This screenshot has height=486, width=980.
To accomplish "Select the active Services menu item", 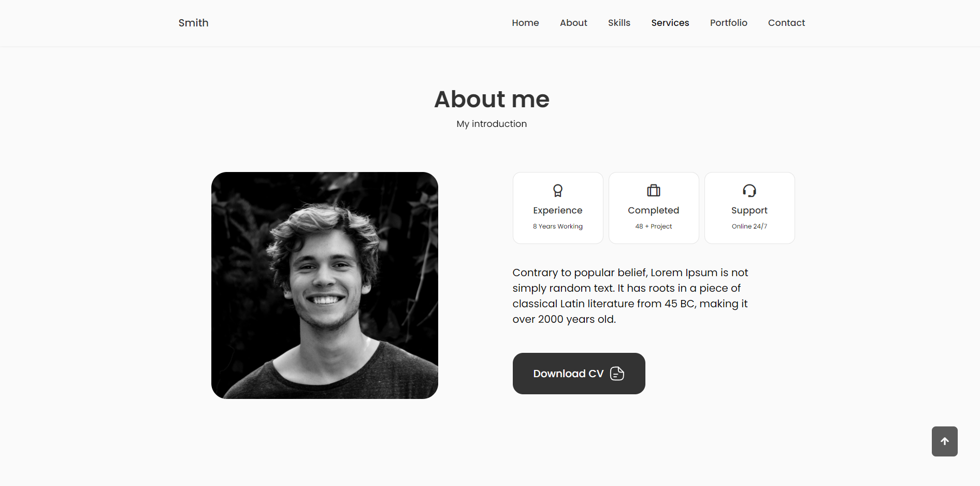I will pyautogui.click(x=670, y=23).
